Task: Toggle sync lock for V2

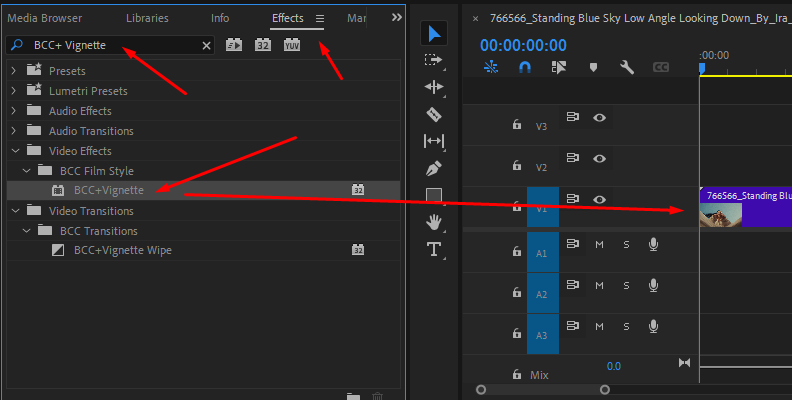Action: [572, 158]
